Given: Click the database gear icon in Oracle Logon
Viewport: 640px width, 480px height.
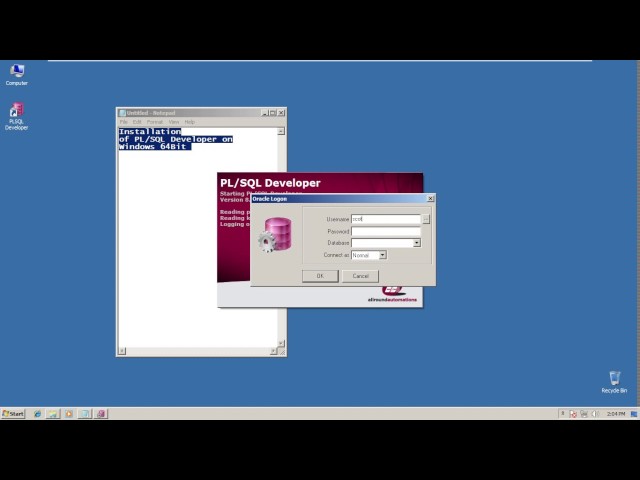Looking at the screenshot, I should [275, 235].
